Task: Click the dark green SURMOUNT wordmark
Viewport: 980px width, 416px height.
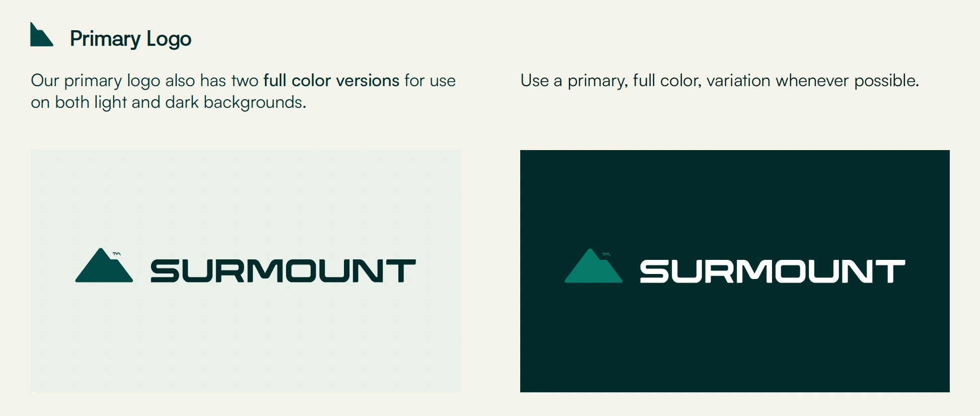Action: pyautogui.click(x=284, y=271)
